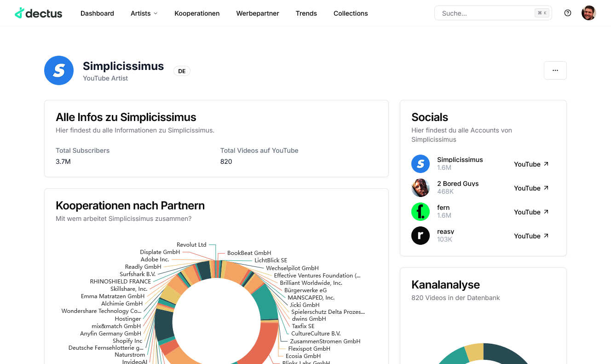This screenshot has height=364, width=611.
Task: Click the dectus logo icon
Action: tap(19, 13)
